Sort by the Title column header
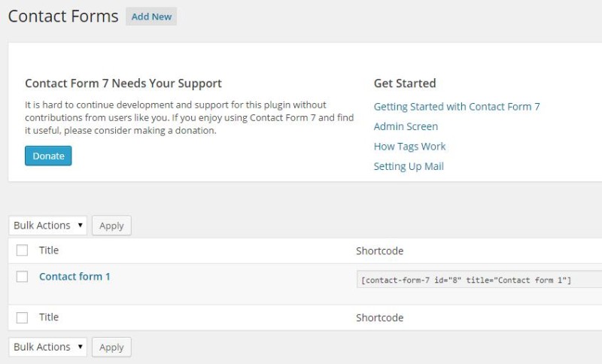This screenshot has height=364, width=602. tap(49, 250)
